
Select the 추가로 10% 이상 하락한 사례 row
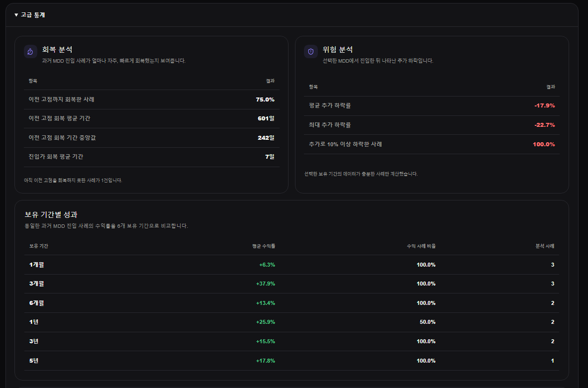[x=432, y=144]
